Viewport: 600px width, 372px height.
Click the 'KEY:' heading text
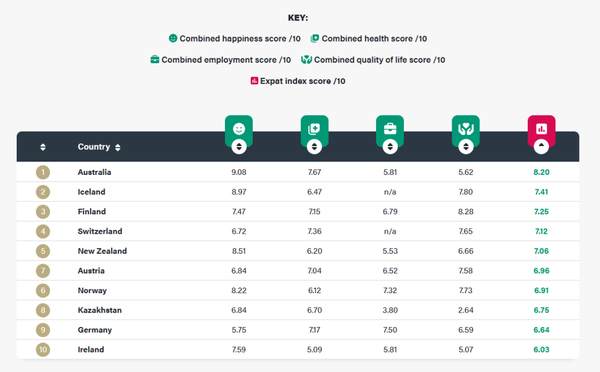click(x=298, y=18)
